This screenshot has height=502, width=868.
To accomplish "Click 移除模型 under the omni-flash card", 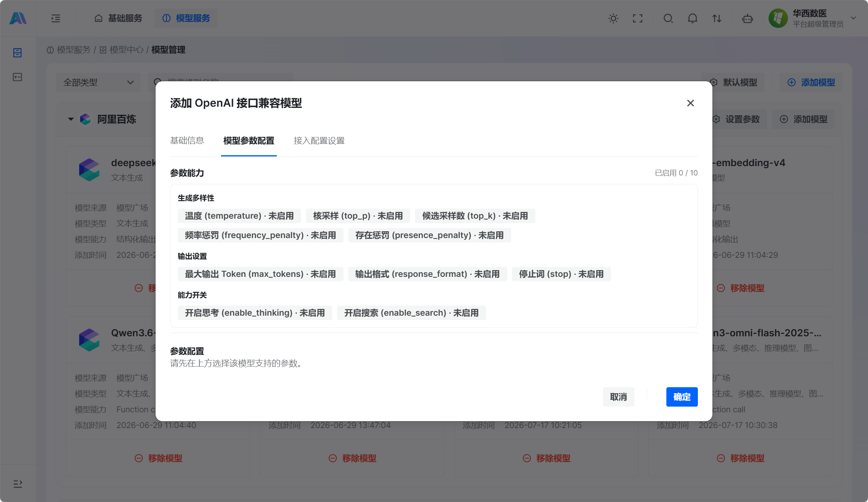I will 740,458.
